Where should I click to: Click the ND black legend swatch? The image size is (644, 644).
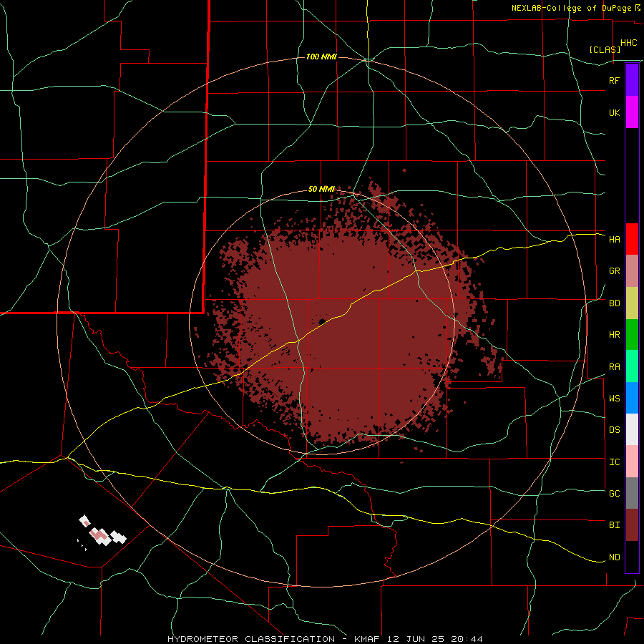632,557
